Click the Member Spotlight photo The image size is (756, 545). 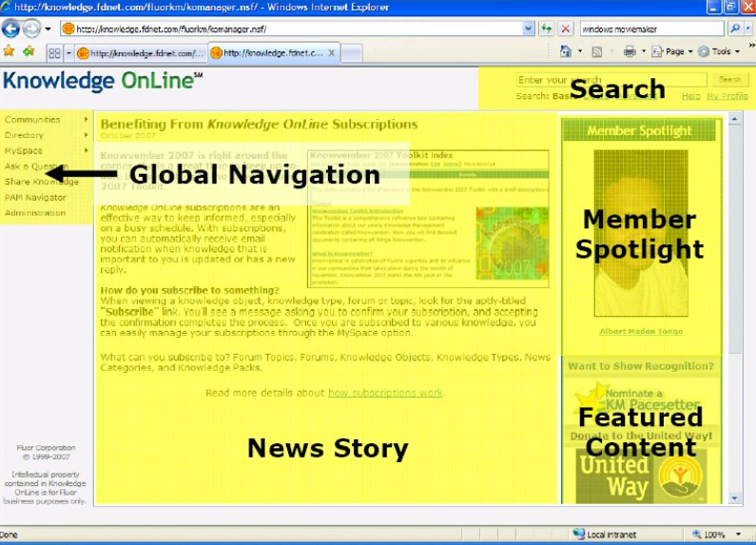[641, 233]
